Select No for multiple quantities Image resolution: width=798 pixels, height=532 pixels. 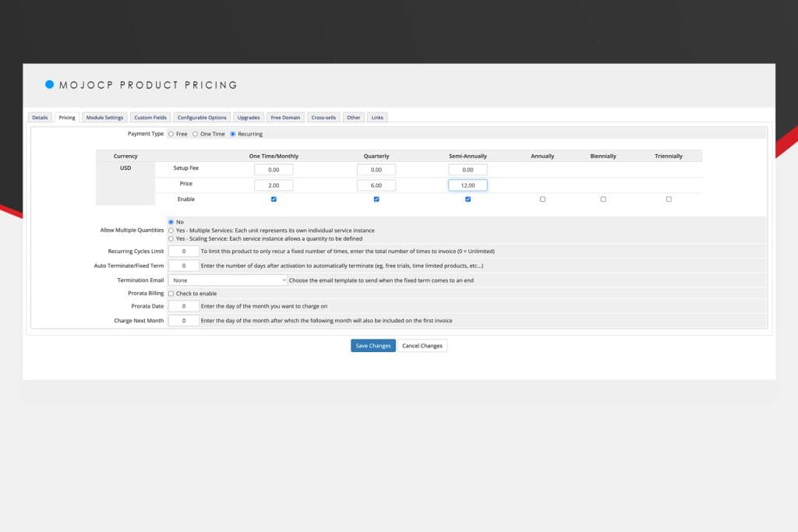pyautogui.click(x=171, y=222)
